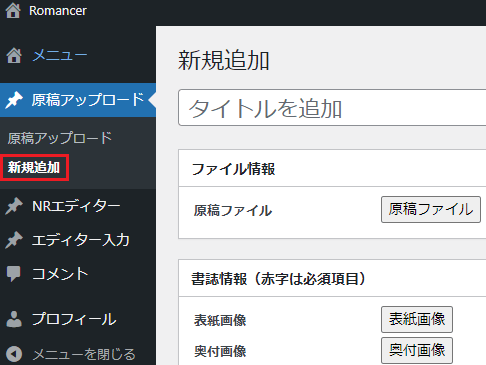Choose the 新規追加 submenu entry
This screenshot has height=365, width=486.
coord(34,167)
